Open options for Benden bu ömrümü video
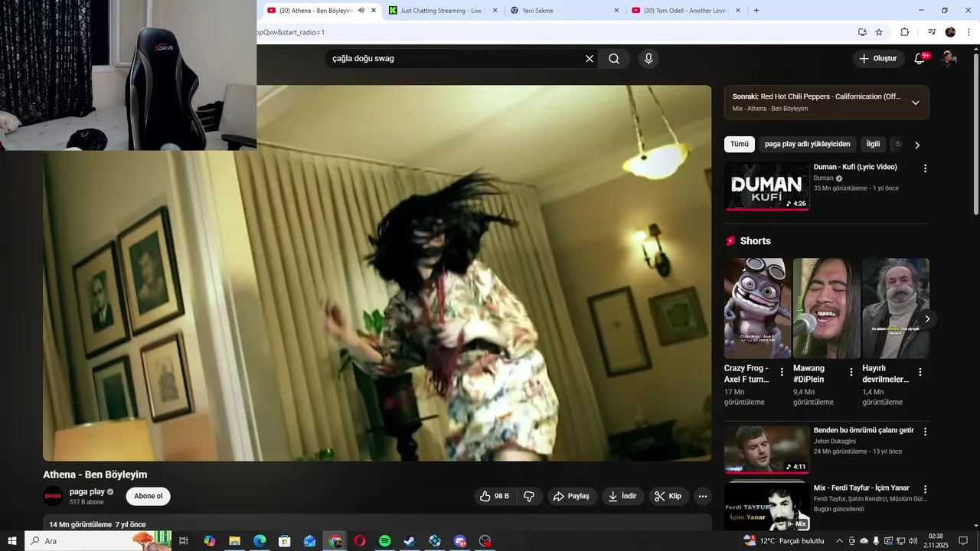This screenshot has width=980, height=551. pyautogui.click(x=925, y=432)
